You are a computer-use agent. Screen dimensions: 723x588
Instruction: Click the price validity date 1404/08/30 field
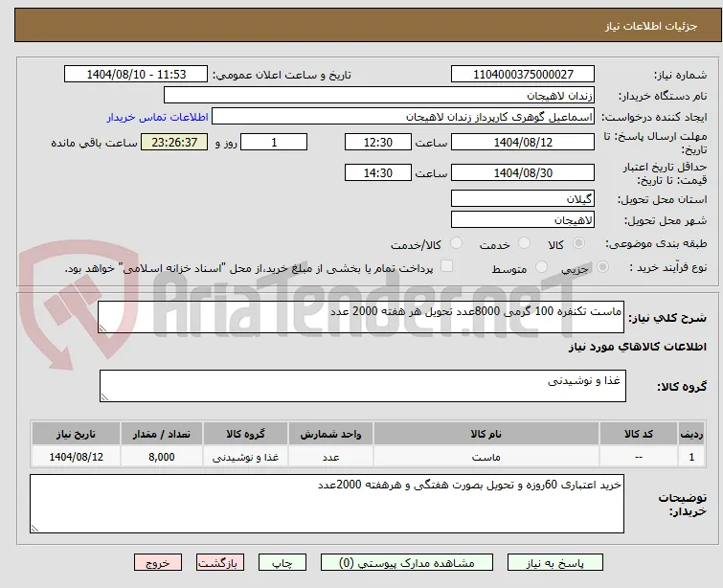point(523,172)
